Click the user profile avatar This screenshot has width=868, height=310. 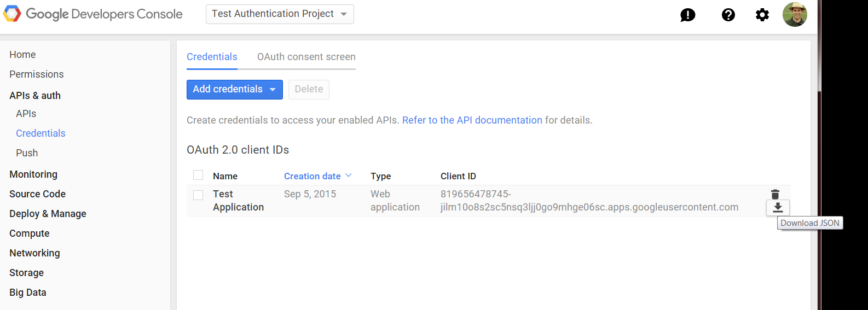[x=795, y=14]
